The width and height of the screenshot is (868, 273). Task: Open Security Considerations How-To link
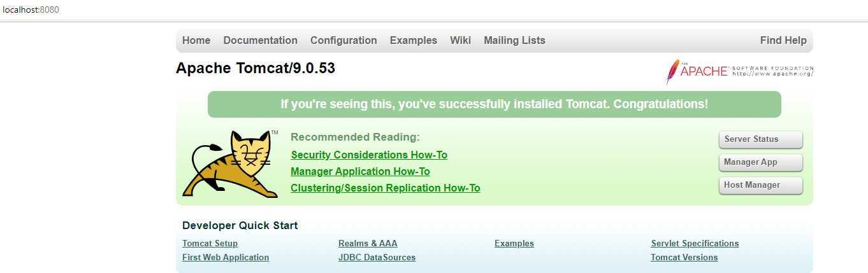[x=369, y=155]
